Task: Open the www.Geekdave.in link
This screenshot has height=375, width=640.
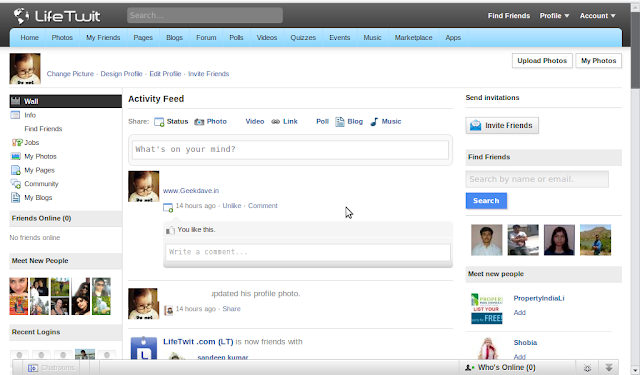Action: [x=191, y=191]
